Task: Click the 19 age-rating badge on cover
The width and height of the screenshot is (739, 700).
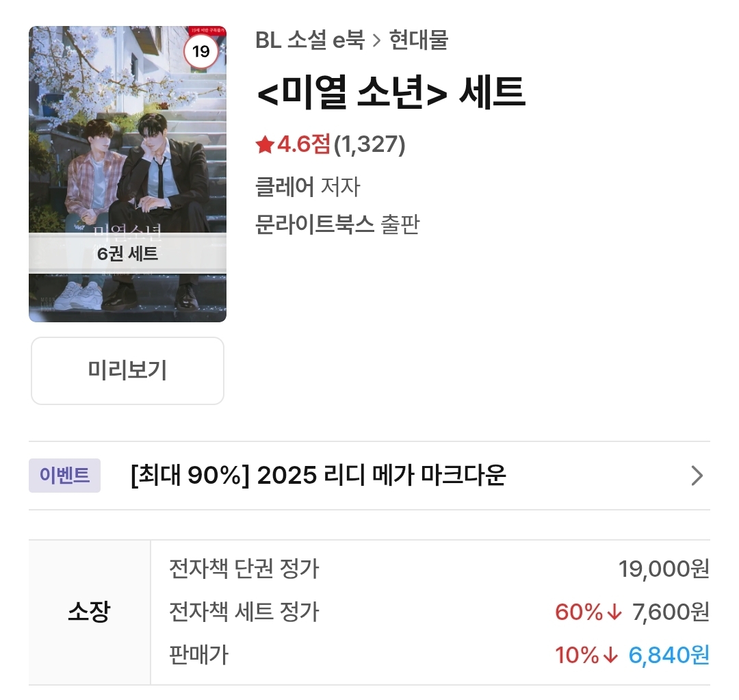Action: (x=200, y=51)
